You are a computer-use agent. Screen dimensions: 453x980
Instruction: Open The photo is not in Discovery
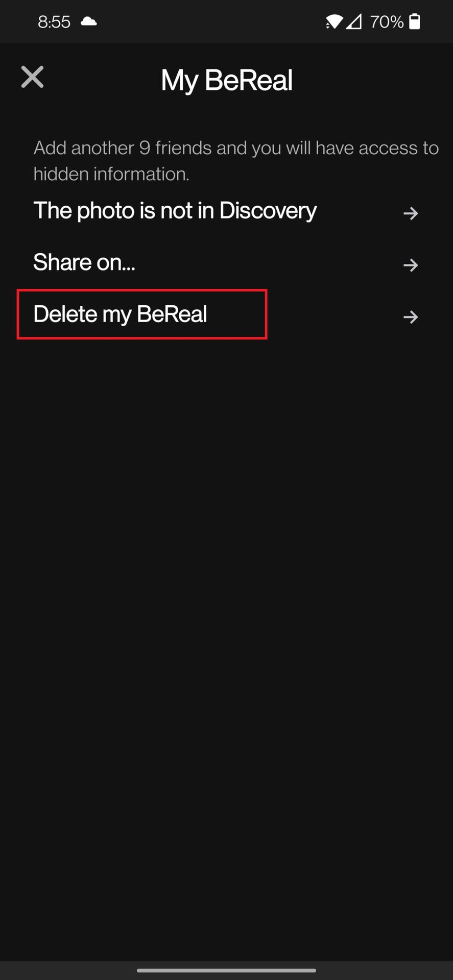click(x=175, y=211)
